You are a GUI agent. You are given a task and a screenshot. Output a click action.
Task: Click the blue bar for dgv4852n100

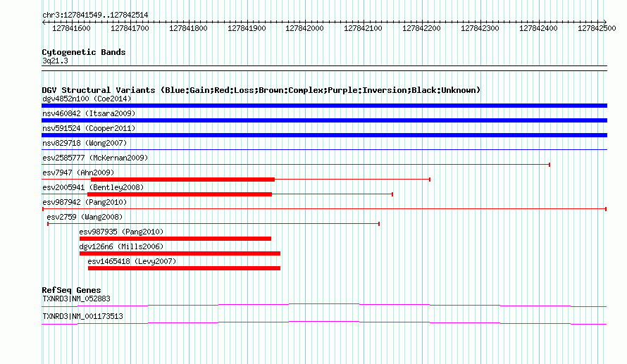(x=324, y=106)
